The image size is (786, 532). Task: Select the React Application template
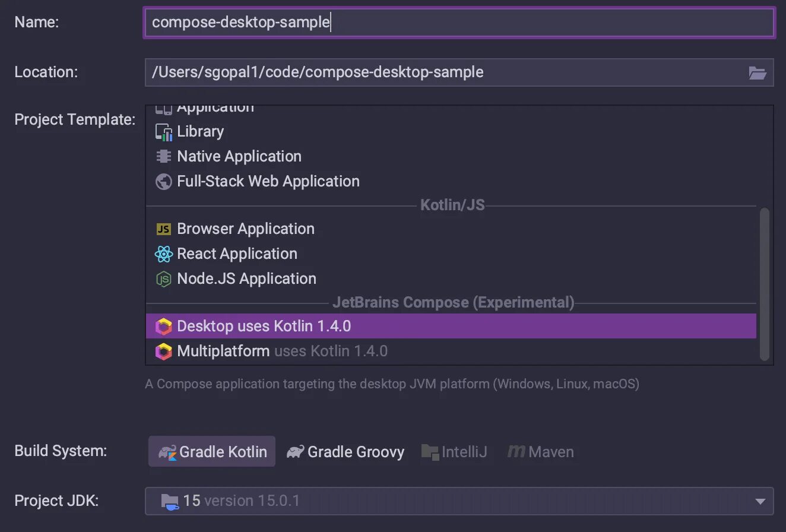(237, 254)
